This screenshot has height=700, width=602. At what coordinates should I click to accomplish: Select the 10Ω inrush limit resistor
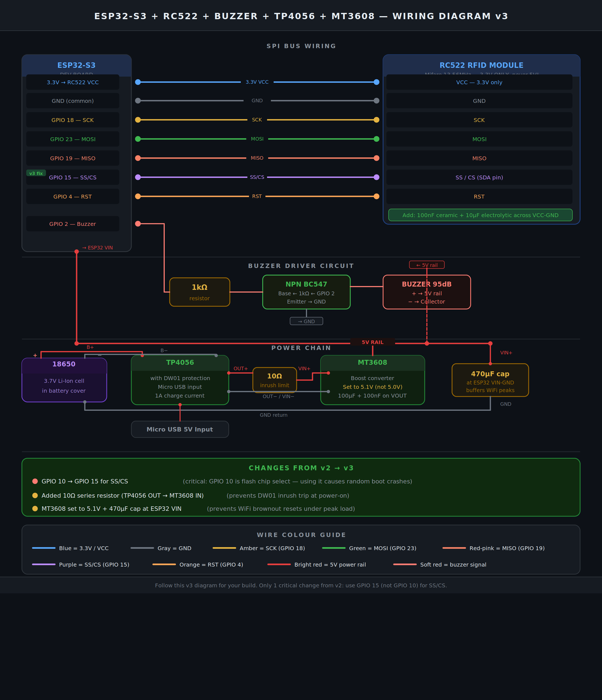[274, 380]
